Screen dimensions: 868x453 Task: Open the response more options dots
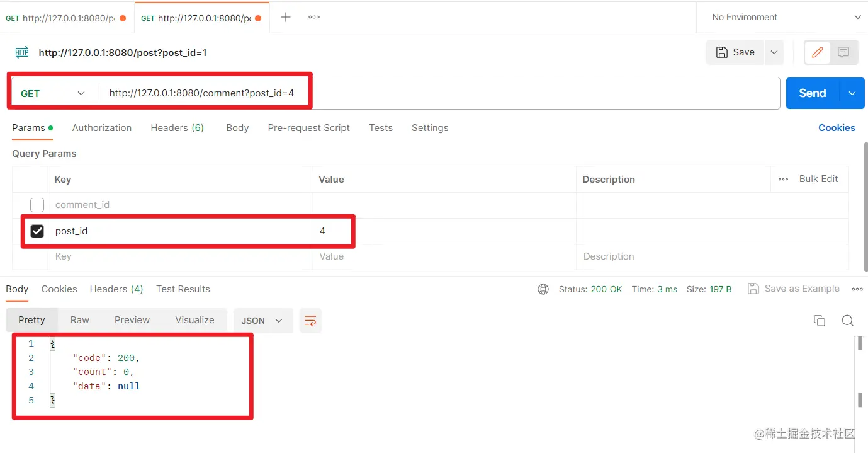pos(857,289)
